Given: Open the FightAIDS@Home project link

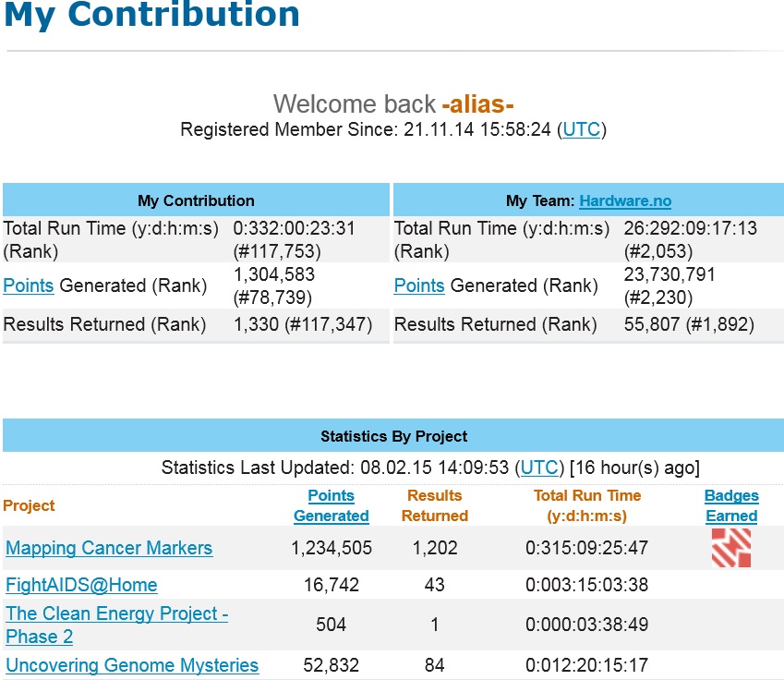Looking at the screenshot, I should point(81,585).
